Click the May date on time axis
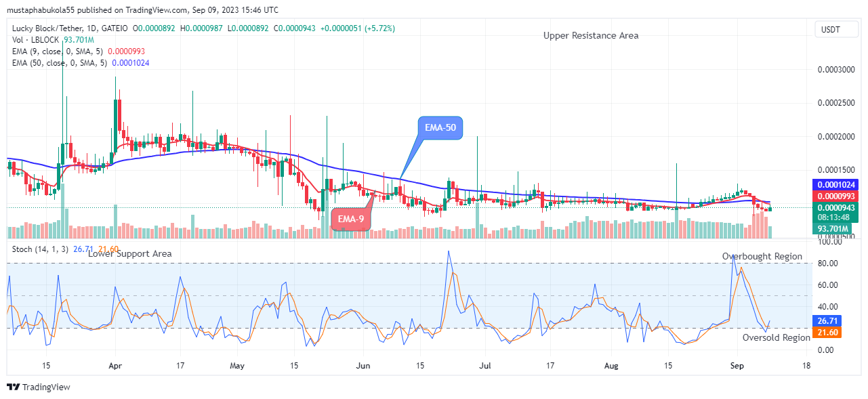Image resolution: width=868 pixels, height=399 pixels. (x=237, y=366)
